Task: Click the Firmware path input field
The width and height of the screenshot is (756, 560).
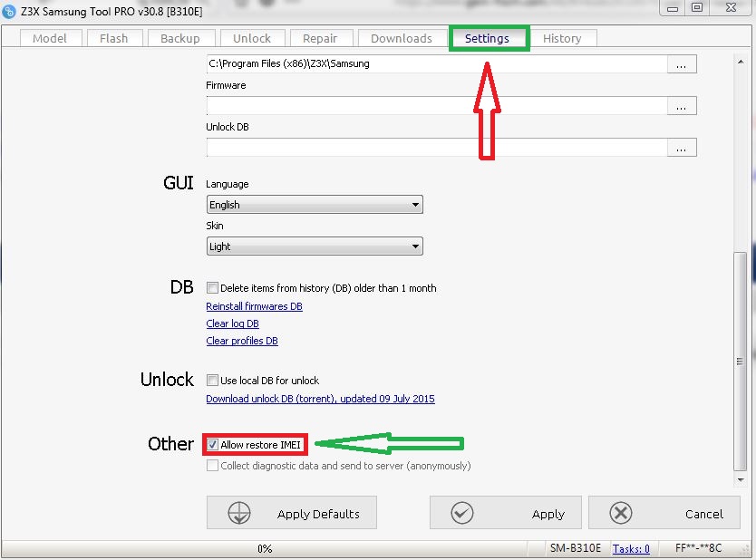Action: coord(437,106)
